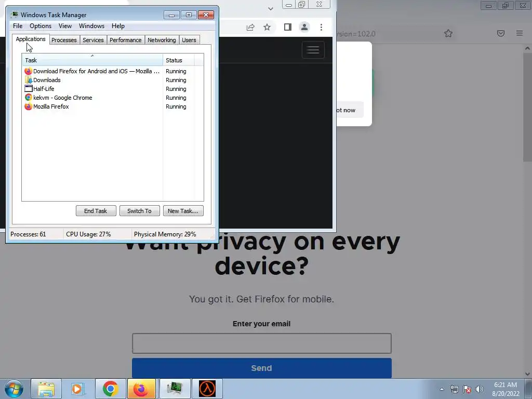Open the hamburger menu on the kekvm page
Viewport: 532px width, 399px height.
[x=313, y=50]
